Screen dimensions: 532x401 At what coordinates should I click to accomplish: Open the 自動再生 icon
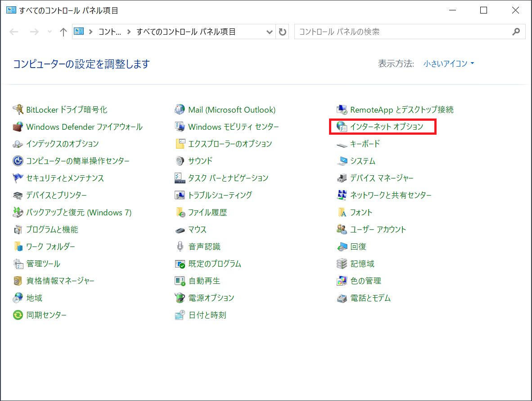coord(180,281)
